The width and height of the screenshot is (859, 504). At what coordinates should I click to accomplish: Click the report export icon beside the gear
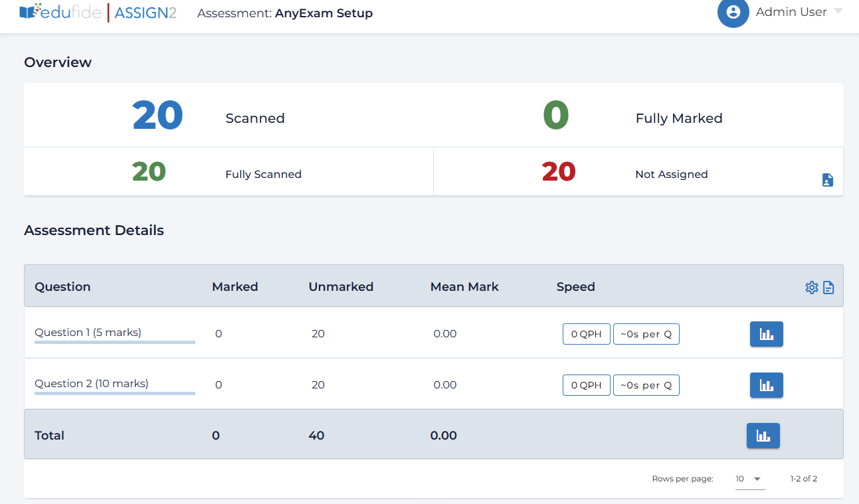828,288
